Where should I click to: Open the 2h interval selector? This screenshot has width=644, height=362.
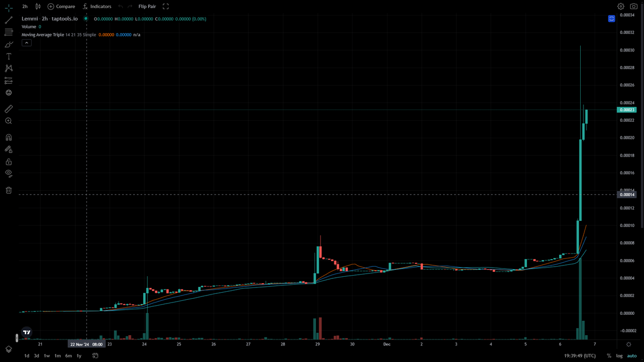[25, 6]
